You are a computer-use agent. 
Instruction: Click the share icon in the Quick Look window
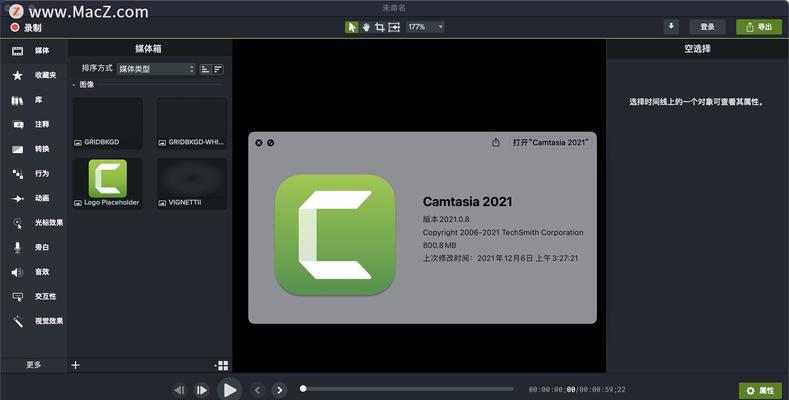point(496,142)
